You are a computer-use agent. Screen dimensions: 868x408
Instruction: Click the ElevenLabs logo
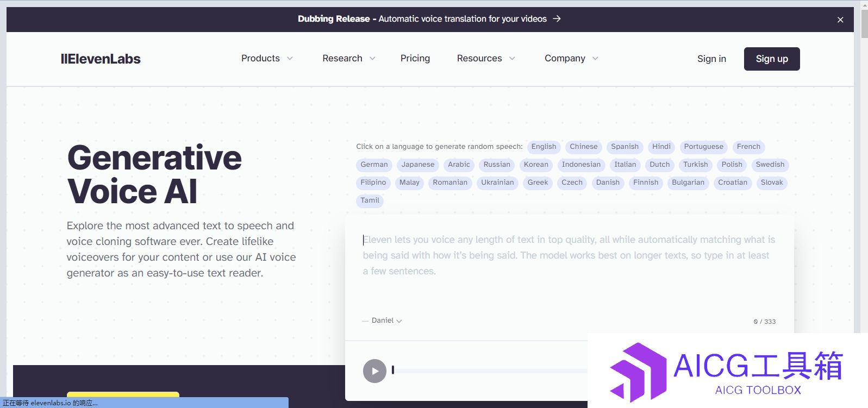coord(101,59)
